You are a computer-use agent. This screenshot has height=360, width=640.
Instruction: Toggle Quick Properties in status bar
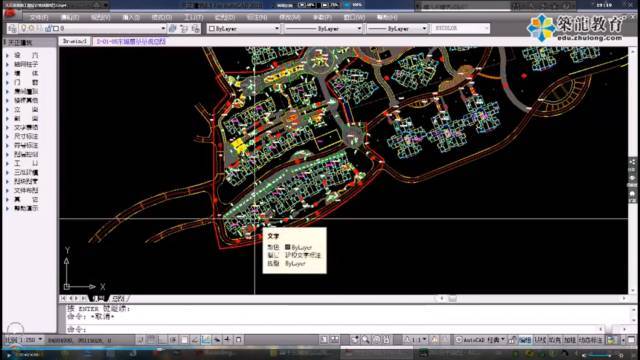tap(239, 340)
